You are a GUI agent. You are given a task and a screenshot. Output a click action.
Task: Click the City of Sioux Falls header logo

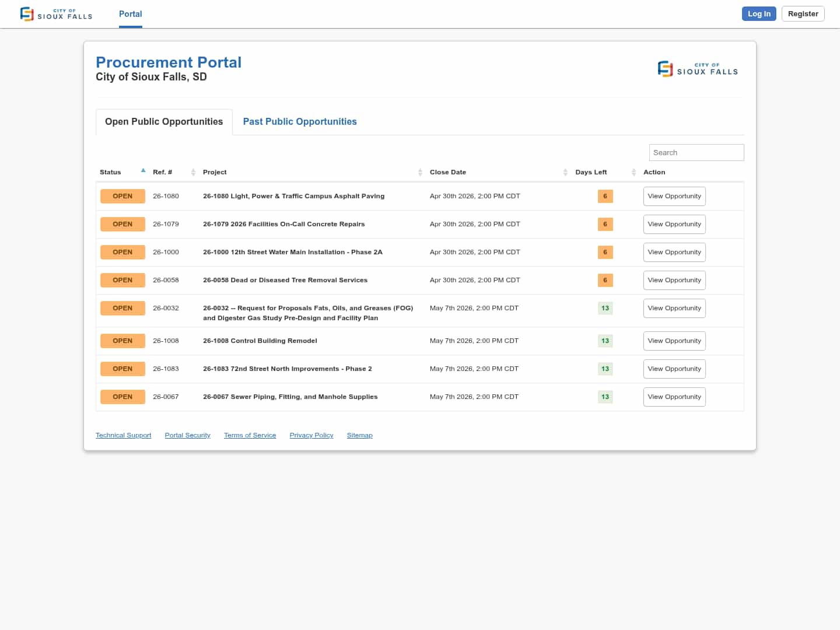[56, 14]
